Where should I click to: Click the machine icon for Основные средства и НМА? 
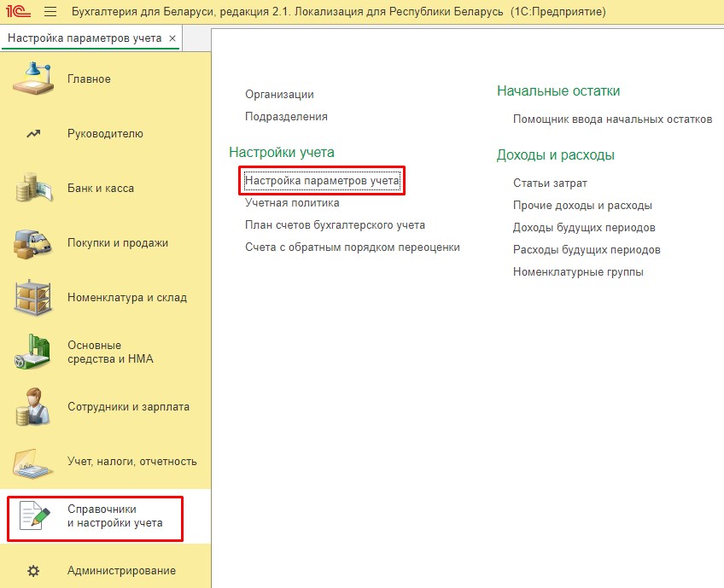(x=33, y=352)
